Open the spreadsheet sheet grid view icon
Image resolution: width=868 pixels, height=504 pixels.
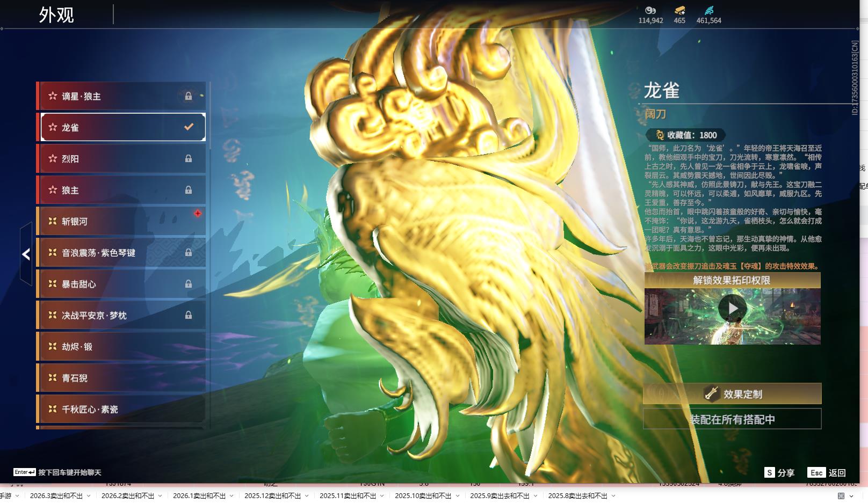(841, 496)
